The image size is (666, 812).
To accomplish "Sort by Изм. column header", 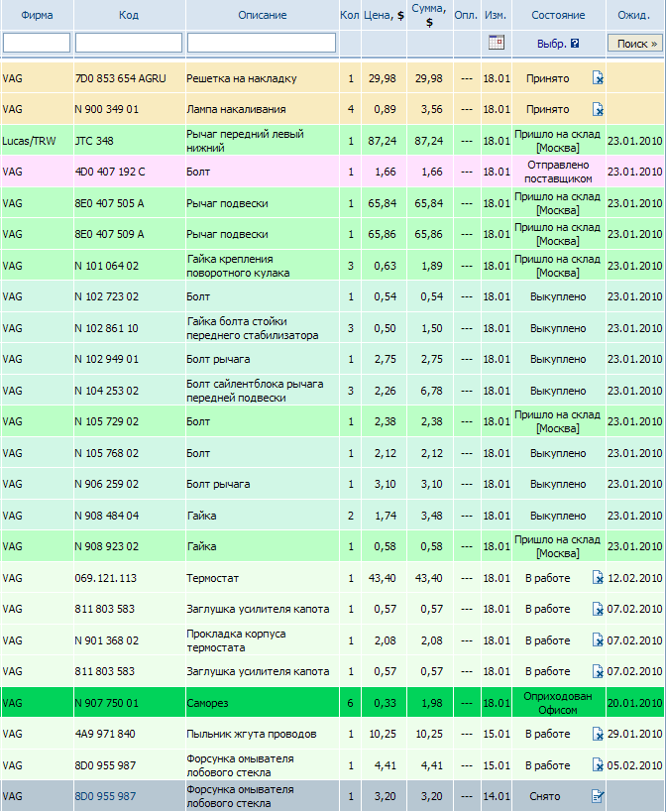I will point(496,15).
